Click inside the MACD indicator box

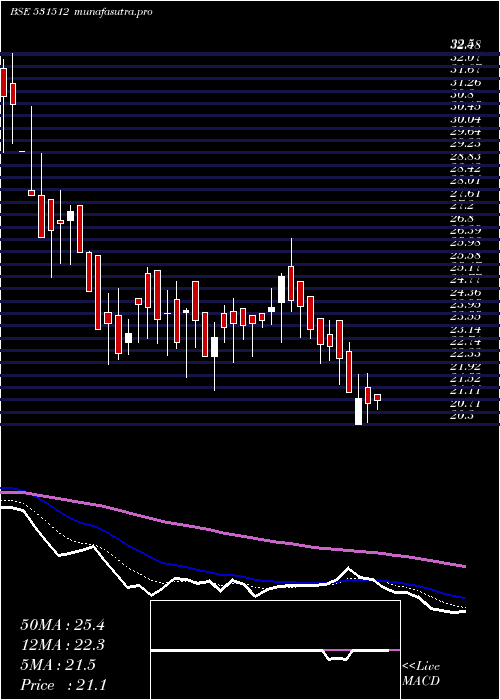tap(275, 650)
